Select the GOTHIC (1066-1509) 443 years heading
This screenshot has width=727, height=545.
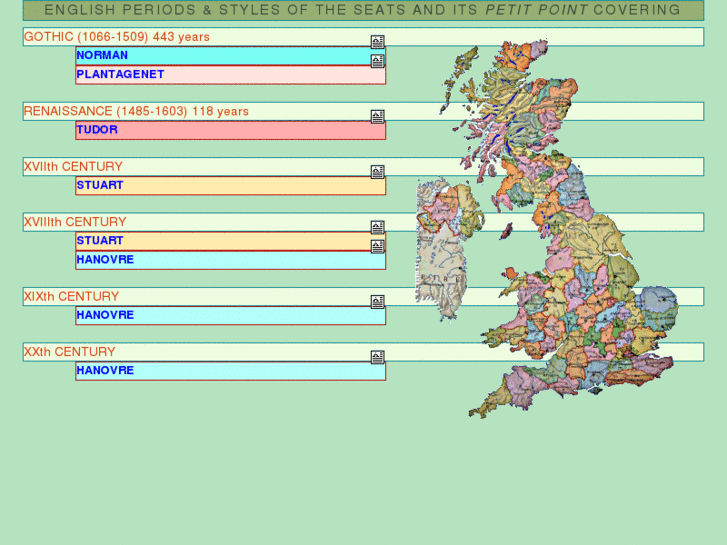(117, 37)
